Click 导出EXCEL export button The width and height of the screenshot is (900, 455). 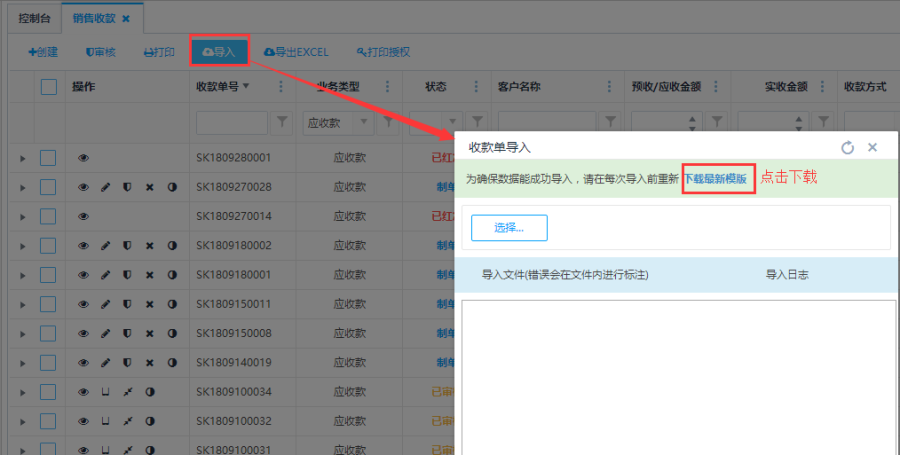click(296, 52)
